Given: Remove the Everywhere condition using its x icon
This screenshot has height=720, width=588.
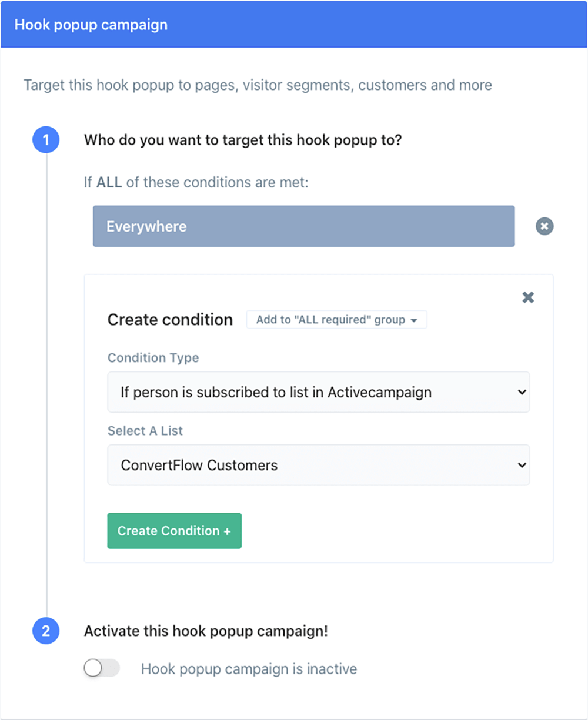Looking at the screenshot, I should click(544, 226).
